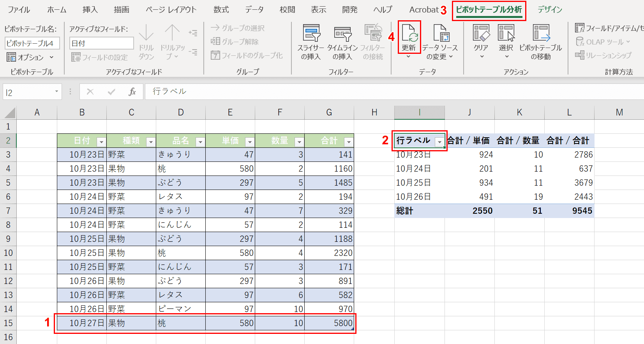Select pivot value 3679

pos(569,183)
